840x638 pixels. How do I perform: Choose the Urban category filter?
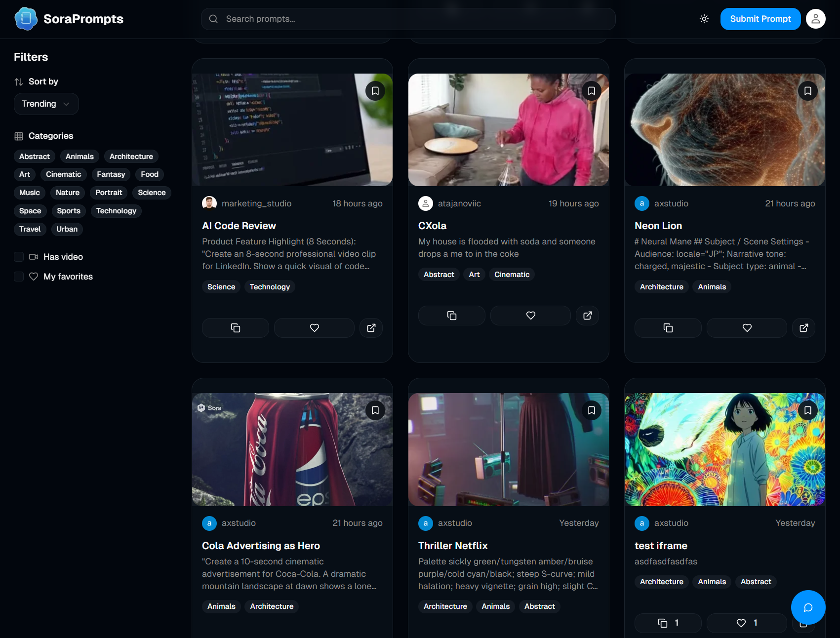[67, 229]
